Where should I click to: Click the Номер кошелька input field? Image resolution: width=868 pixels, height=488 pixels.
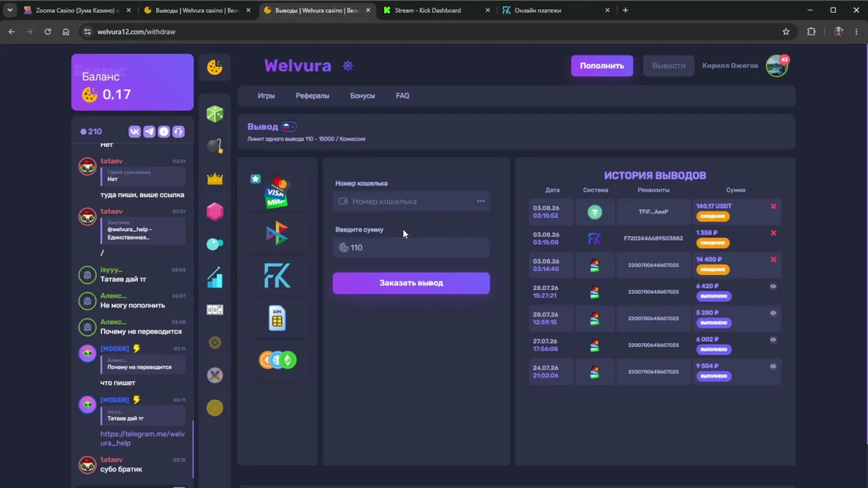coord(411,201)
